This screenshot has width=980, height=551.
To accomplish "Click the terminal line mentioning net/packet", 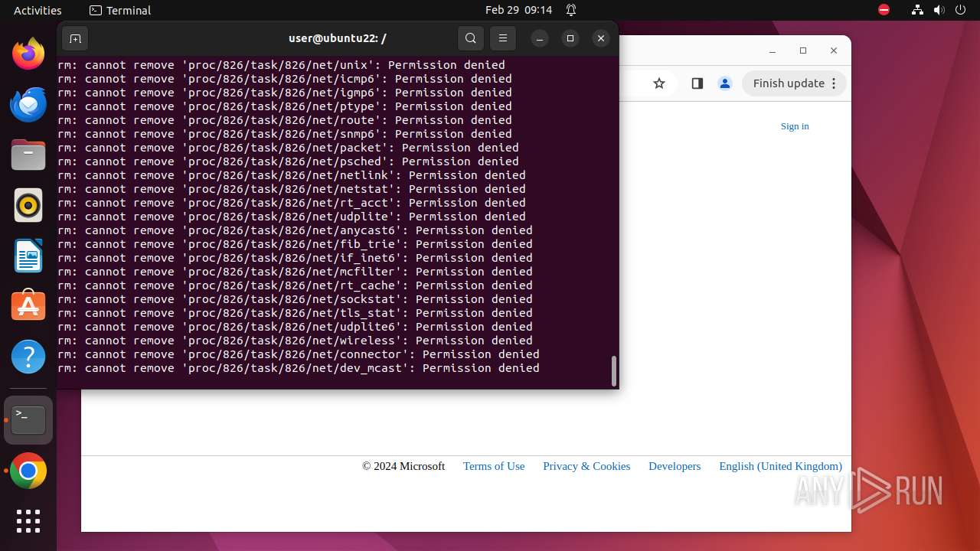I will [x=289, y=148].
